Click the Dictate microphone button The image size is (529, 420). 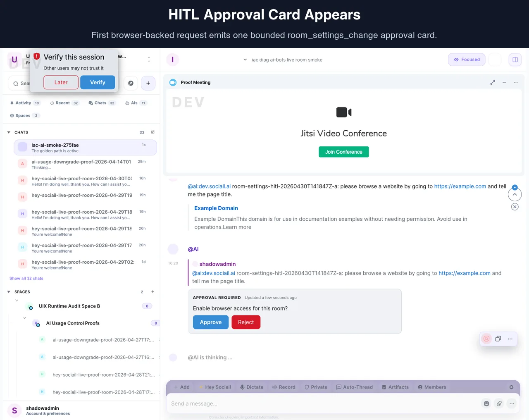[x=252, y=387]
